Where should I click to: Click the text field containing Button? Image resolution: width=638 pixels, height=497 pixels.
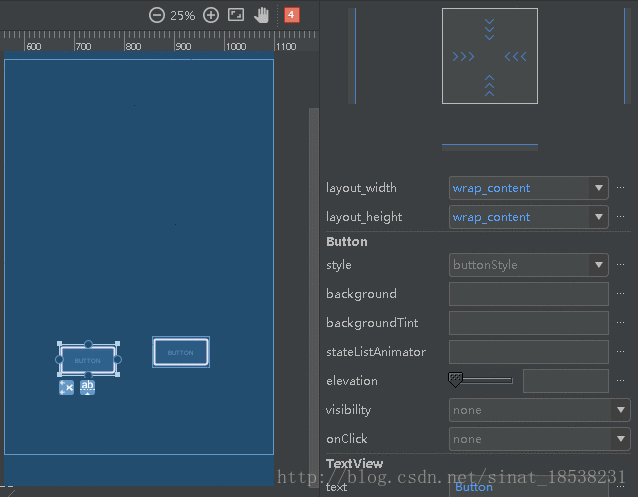pyautogui.click(x=529, y=488)
